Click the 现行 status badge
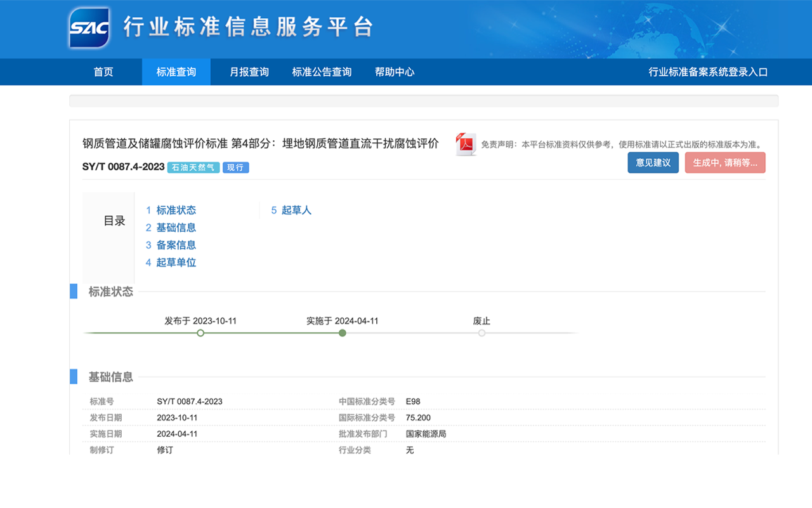 coord(235,168)
